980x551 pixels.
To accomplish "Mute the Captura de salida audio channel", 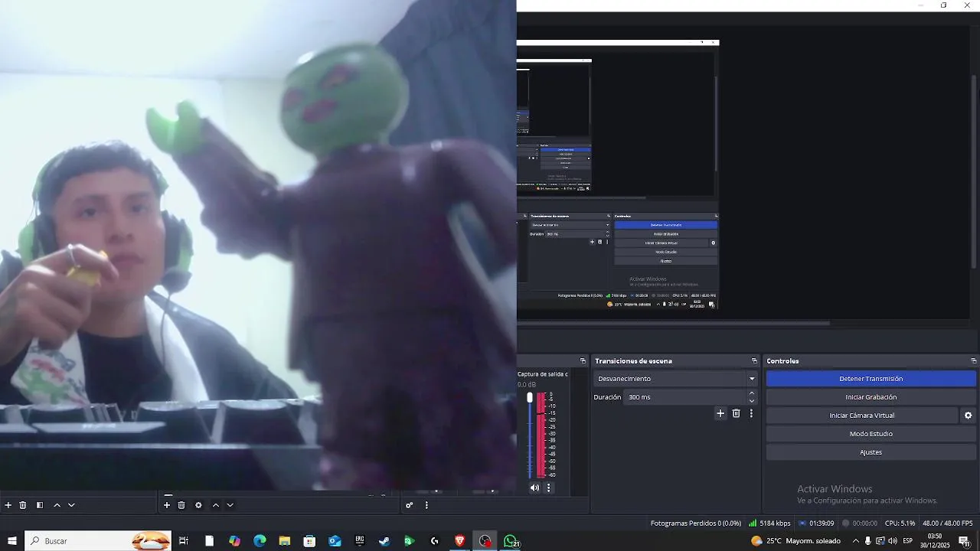I will 534,487.
